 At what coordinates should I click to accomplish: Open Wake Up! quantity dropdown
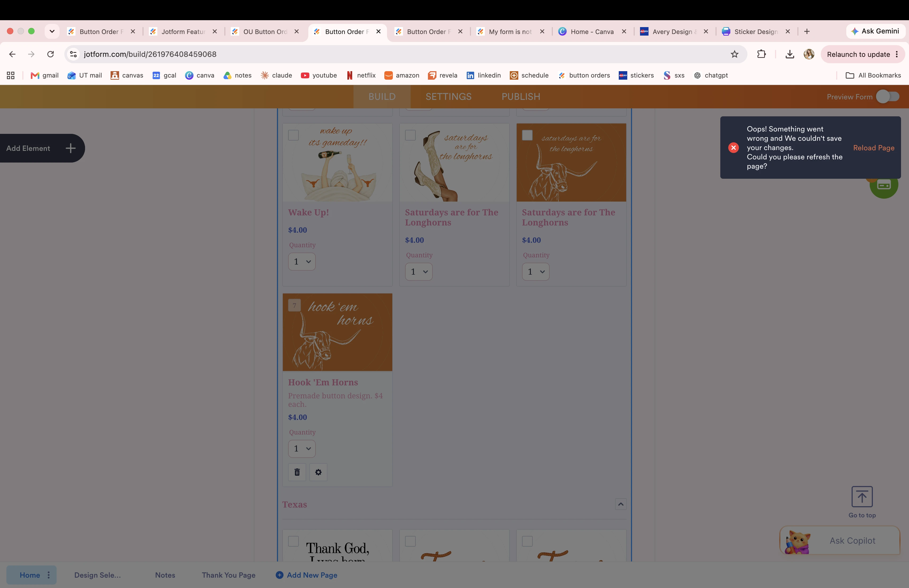tap(302, 262)
